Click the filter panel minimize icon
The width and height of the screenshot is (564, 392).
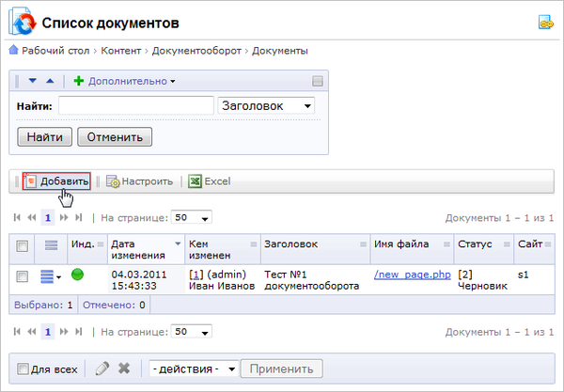318,81
